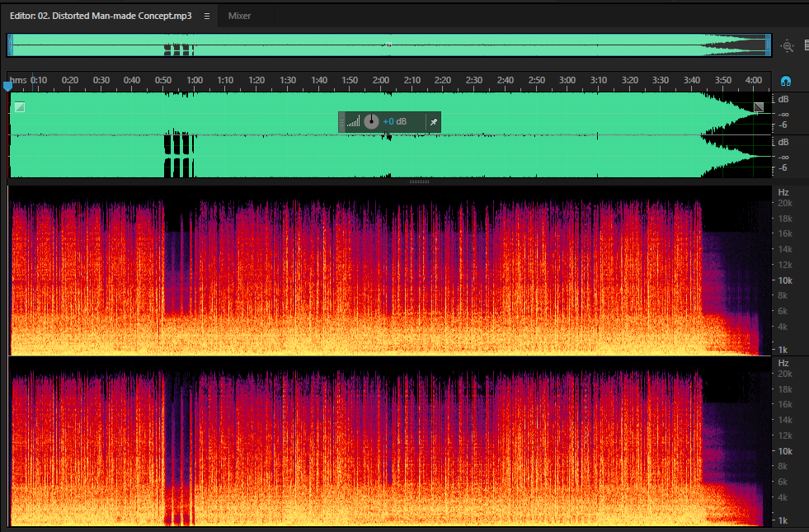The image size is (809, 532).
Task: Click the blue headphones icon by the ruler
Action: tap(786, 81)
